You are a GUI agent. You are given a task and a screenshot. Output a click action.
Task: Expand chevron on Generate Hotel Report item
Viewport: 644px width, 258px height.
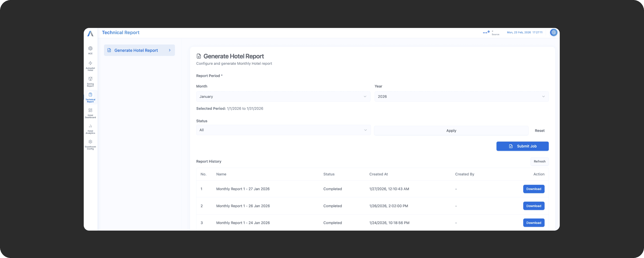coord(170,50)
